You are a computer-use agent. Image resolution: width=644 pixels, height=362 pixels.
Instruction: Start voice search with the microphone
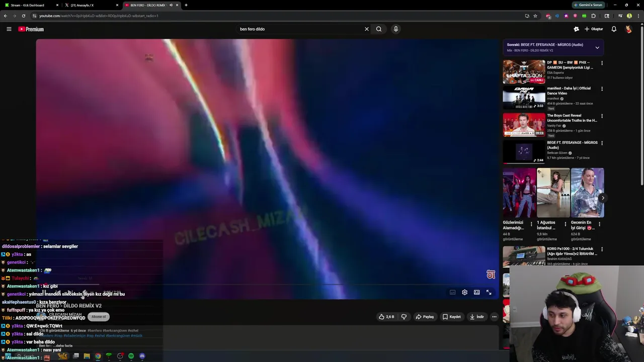(x=396, y=29)
